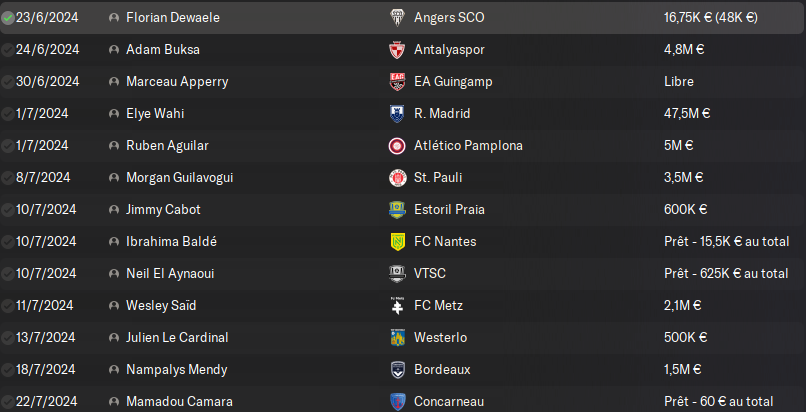Toggle the checkmark on Morgan Guilavogui row

coord(8,178)
